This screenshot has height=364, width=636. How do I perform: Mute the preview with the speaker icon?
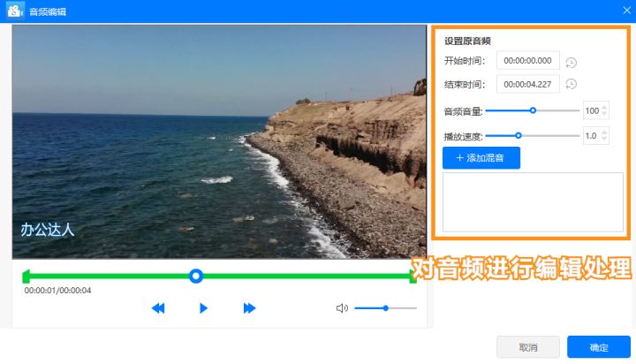point(342,308)
